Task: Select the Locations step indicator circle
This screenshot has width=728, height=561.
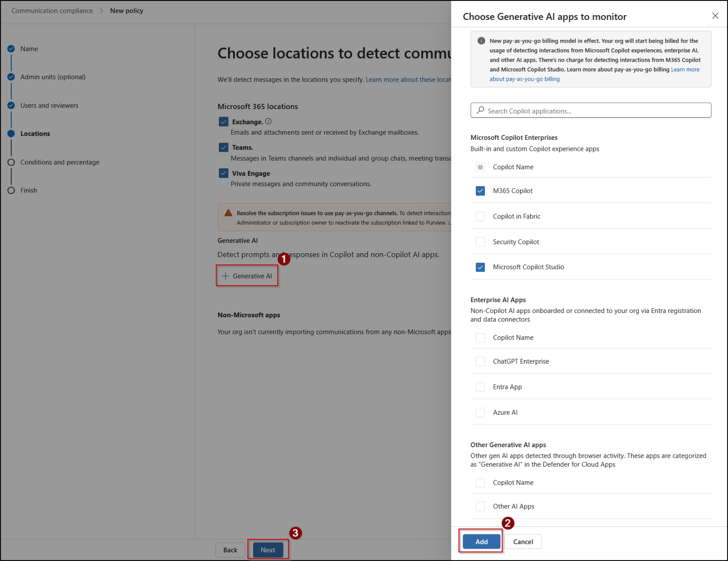Action: point(10,133)
